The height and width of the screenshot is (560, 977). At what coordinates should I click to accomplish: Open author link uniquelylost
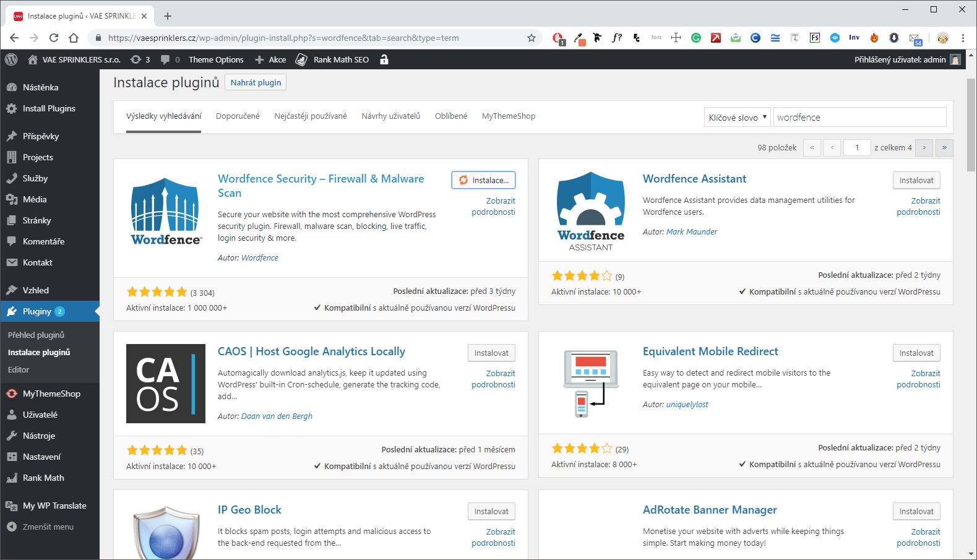click(687, 404)
